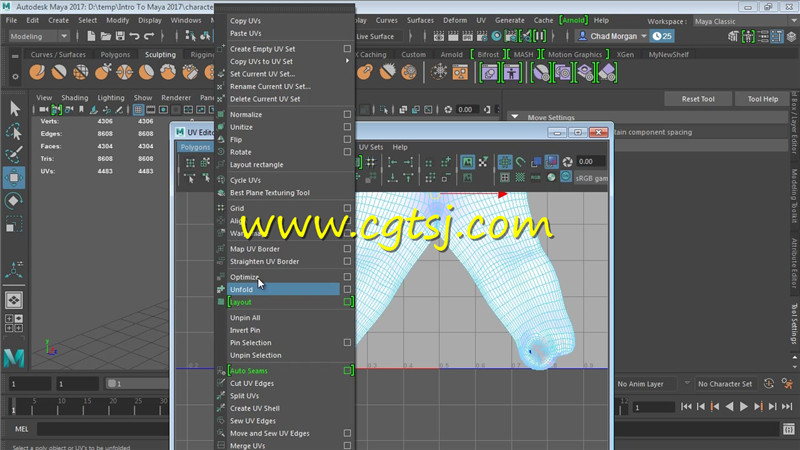Open the Workspace Maya Classic dropdown
The height and width of the screenshot is (450, 800).
pyautogui.click(x=744, y=21)
